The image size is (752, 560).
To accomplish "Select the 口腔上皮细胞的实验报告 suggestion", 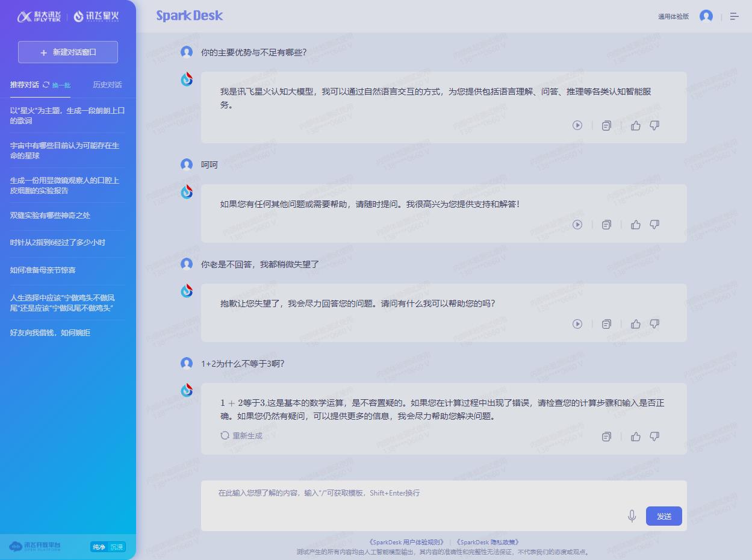I will (x=67, y=185).
